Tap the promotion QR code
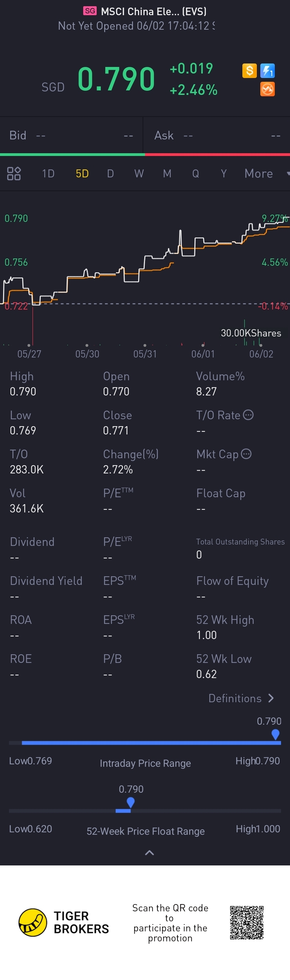Image resolution: width=290 pixels, height=980 pixels. [246, 923]
